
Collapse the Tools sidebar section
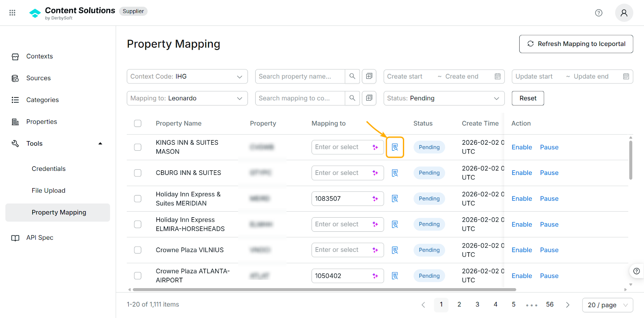[100, 143]
